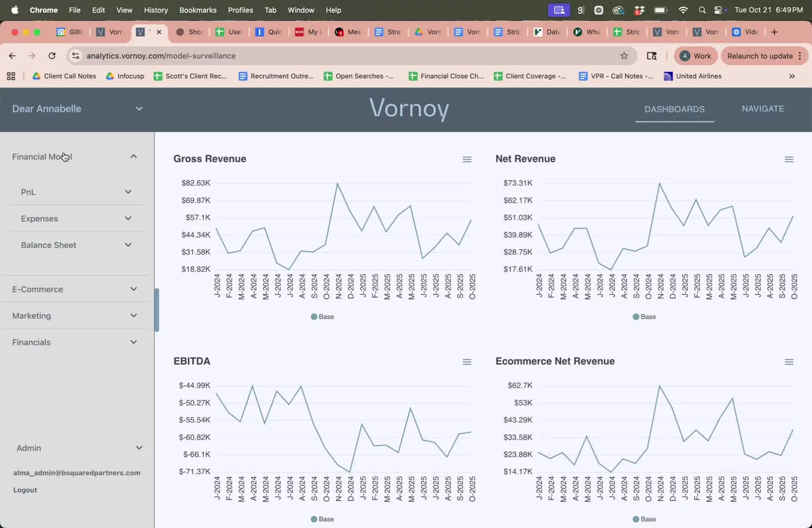812x528 pixels.
Task: Open the tab groups grid icon on bookmarks bar
Action: (10, 76)
